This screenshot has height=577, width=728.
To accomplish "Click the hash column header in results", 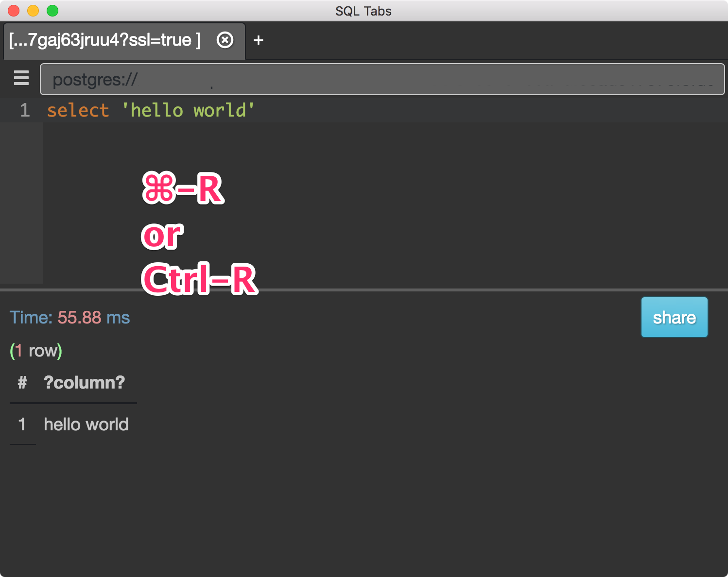I will (21, 383).
